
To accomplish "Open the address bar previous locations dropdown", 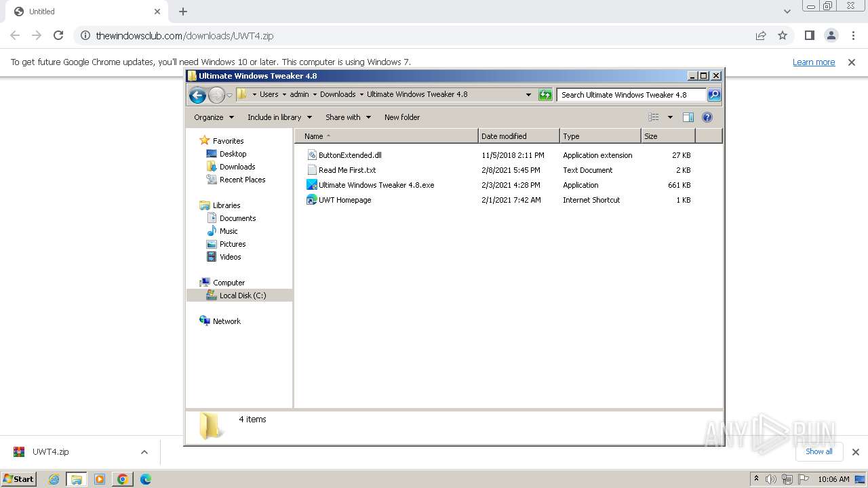I will coord(528,95).
